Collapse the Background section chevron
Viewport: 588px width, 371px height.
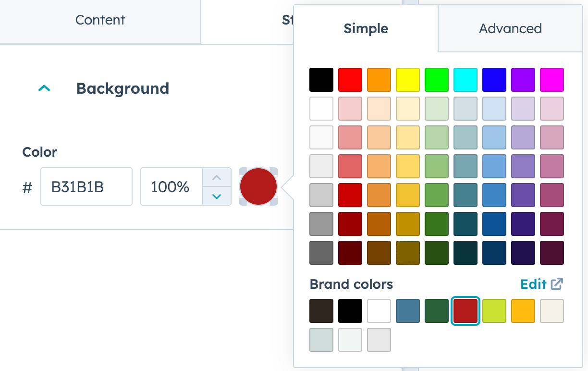coord(44,88)
